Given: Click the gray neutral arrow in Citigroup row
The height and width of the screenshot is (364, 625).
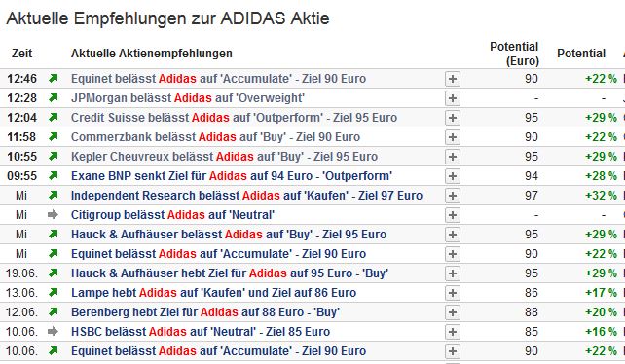Looking at the screenshot, I should click(53, 214).
